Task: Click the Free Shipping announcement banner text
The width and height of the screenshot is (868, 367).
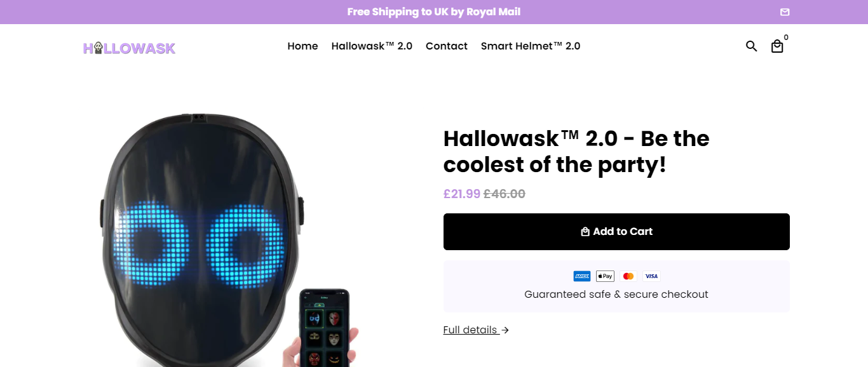Action: point(434,12)
